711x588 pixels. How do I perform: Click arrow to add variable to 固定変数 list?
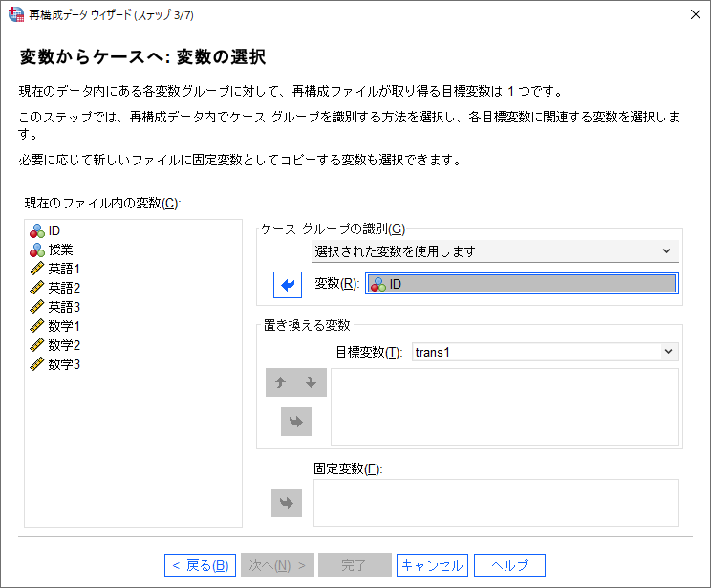pyautogui.click(x=287, y=503)
